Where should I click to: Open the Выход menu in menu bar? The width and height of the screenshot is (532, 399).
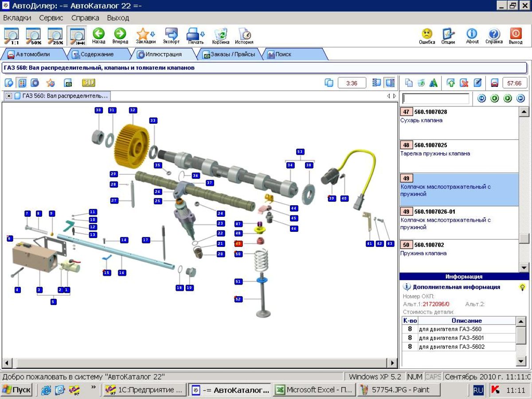pyautogui.click(x=118, y=18)
